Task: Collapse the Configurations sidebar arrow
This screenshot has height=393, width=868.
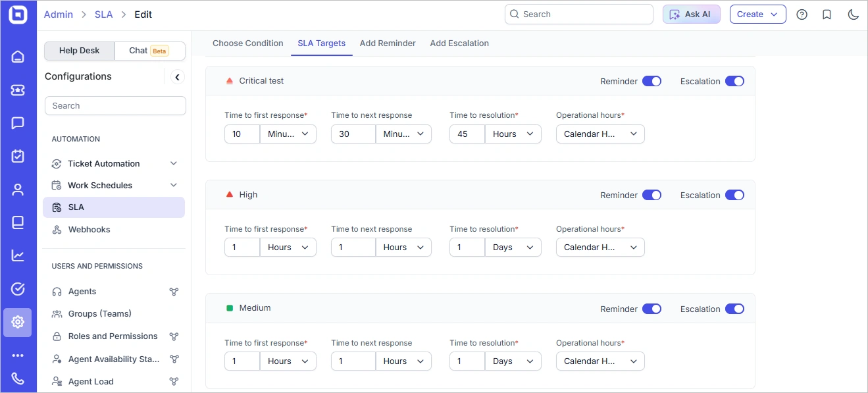Action: [x=177, y=77]
